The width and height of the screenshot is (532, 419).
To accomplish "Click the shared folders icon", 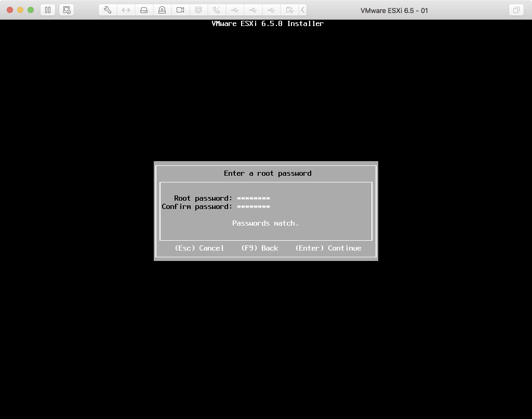I will (x=289, y=10).
